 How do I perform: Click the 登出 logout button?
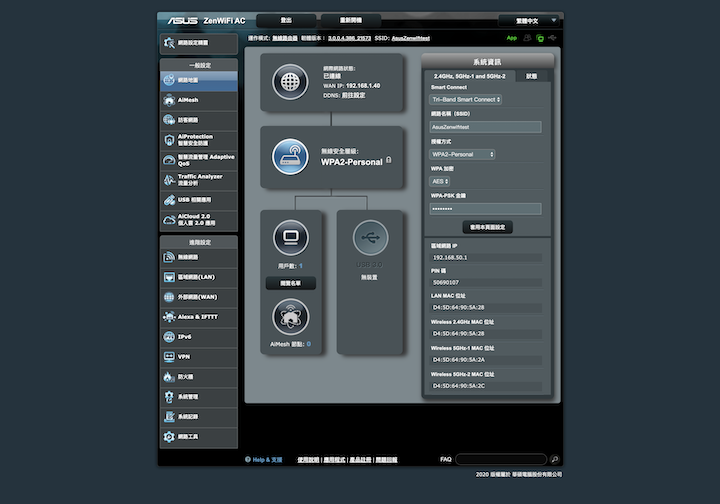pyautogui.click(x=286, y=21)
